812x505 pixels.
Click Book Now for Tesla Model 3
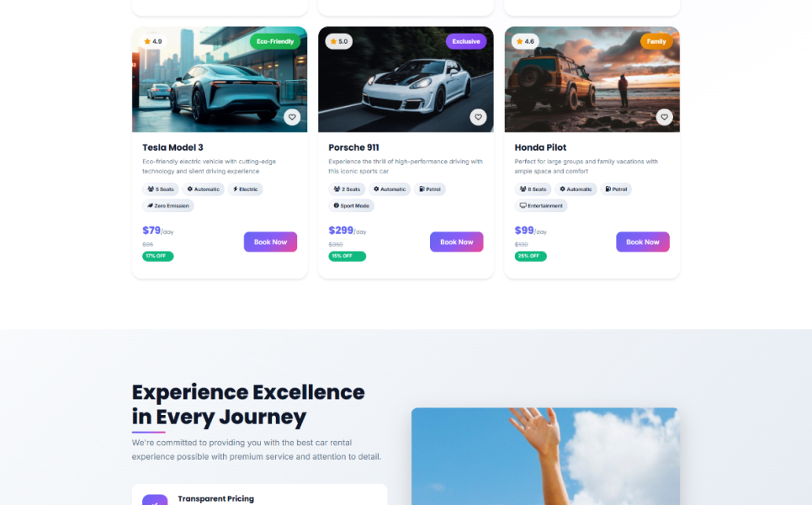click(270, 242)
